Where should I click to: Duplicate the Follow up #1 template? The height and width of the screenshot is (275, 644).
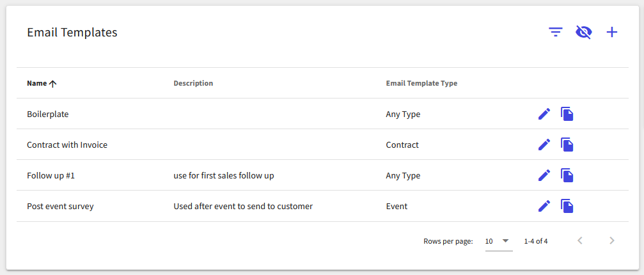click(x=567, y=176)
